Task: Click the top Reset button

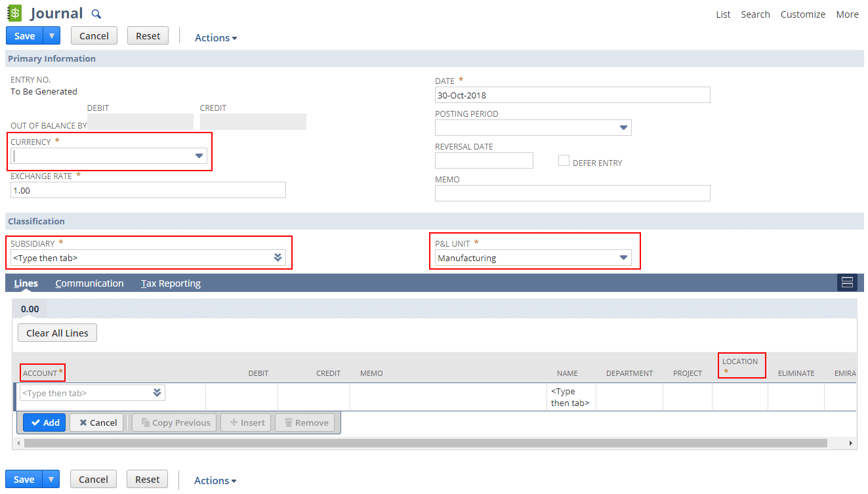Action: click(148, 35)
